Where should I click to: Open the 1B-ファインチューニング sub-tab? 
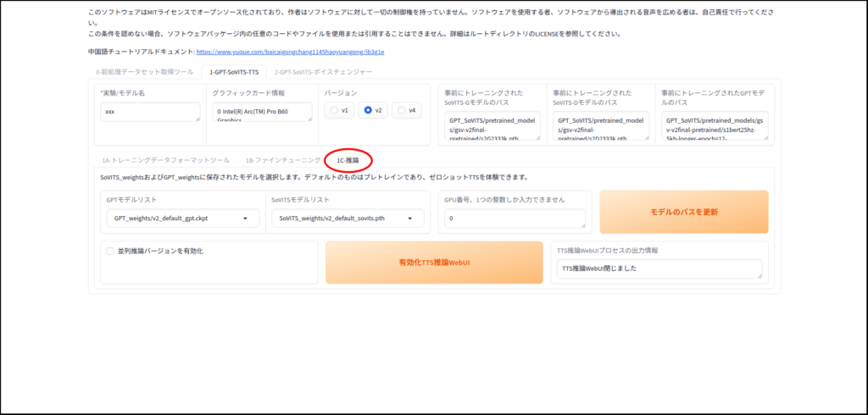pos(282,159)
